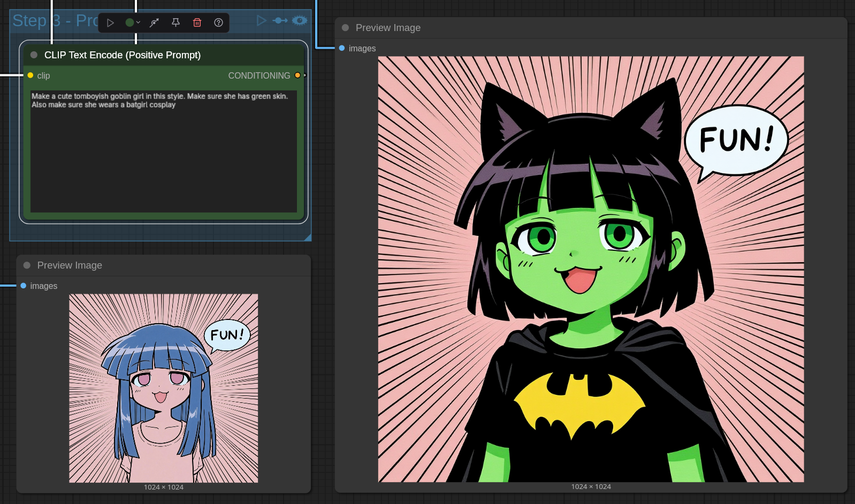Collapse the large Preview Image node dot
This screenshot has width=855, height=504.
click(345, 28)
